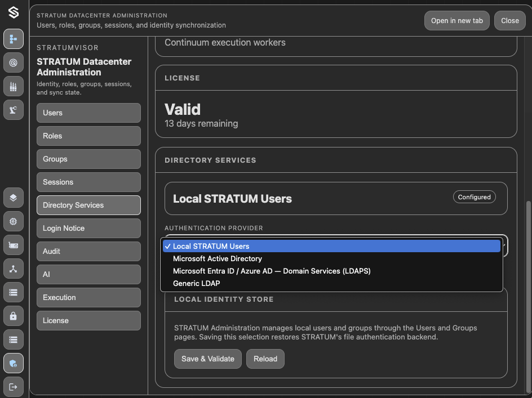Choose Microsoft Active Directory provider option
Image resolution: width=532 pixels, height=398 pixels.
click(331, 258)
